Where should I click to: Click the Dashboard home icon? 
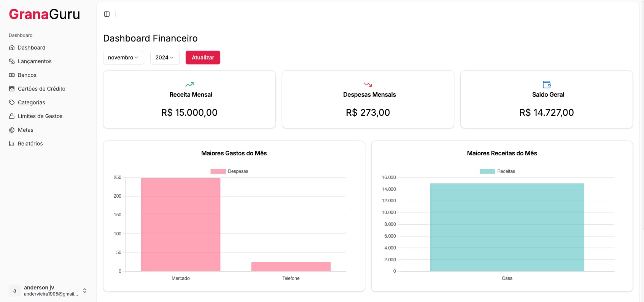[12, 48]
